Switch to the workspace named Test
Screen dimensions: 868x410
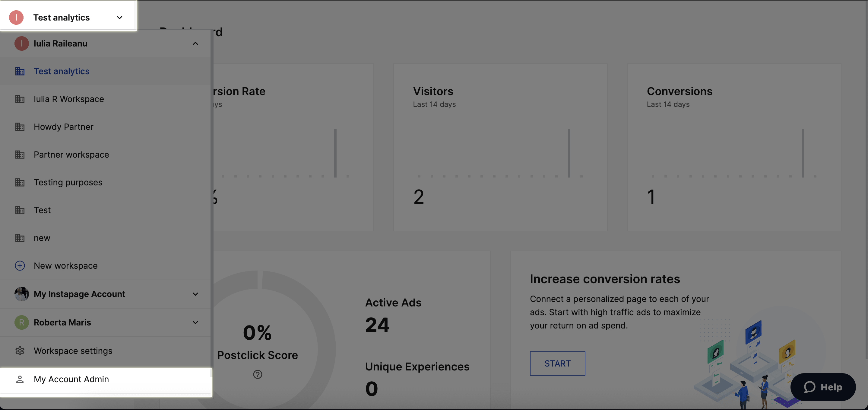pos(106,210)
